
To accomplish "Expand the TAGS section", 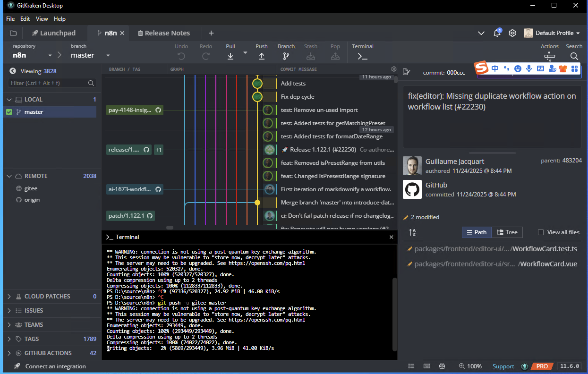I will [9, 339].
